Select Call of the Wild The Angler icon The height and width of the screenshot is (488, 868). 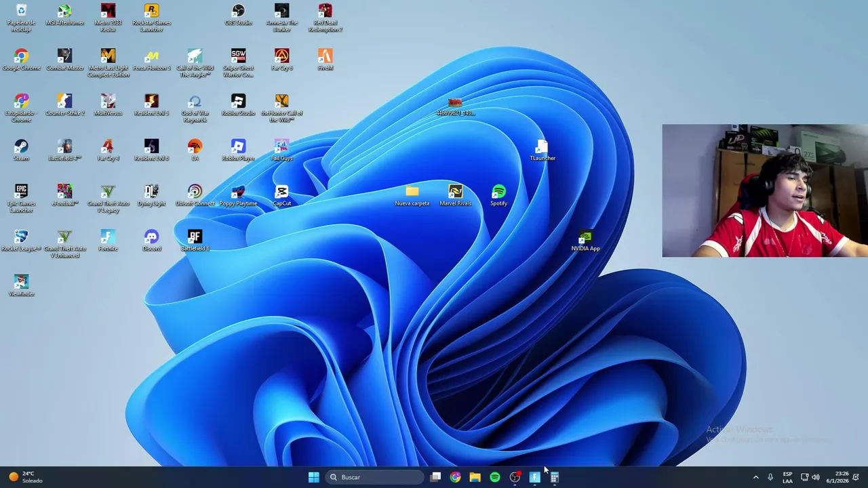195,63
